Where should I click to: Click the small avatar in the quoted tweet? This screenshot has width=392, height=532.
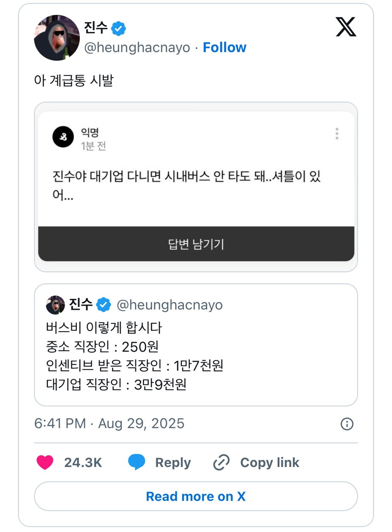point(55,305)
